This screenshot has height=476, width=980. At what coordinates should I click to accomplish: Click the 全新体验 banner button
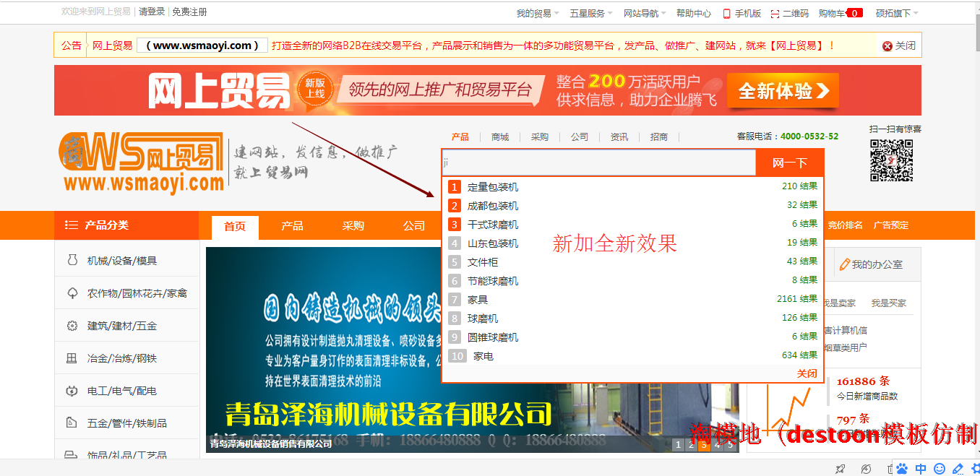[x=783, y=92]
